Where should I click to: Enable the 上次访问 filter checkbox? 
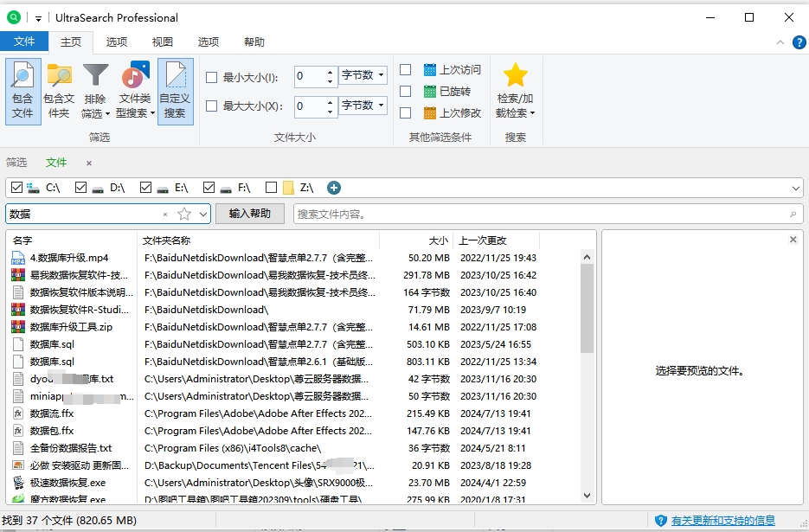405,70
